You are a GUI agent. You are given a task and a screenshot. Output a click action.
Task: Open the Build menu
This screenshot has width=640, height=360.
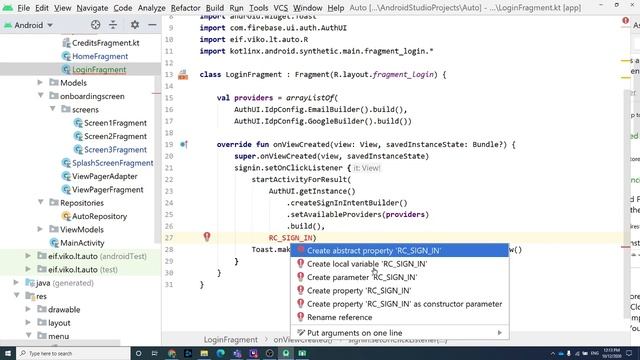pyautogui.click(x=215, y=8)
